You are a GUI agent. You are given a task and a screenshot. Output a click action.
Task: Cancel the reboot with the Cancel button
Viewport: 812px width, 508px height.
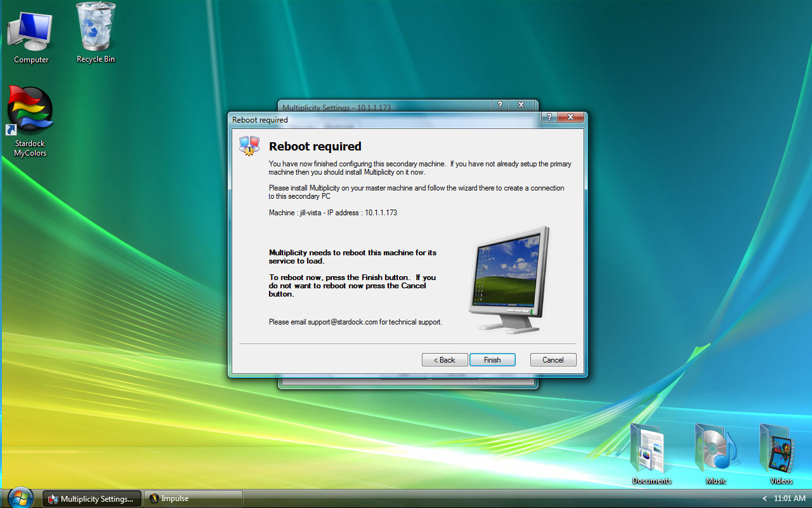tap(553, 360)
